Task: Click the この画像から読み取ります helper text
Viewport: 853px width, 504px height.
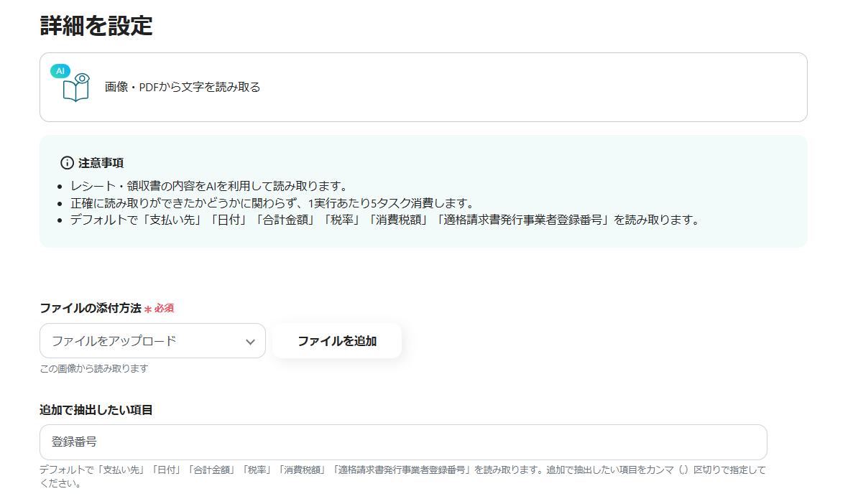Action: (x=94, y=368)
